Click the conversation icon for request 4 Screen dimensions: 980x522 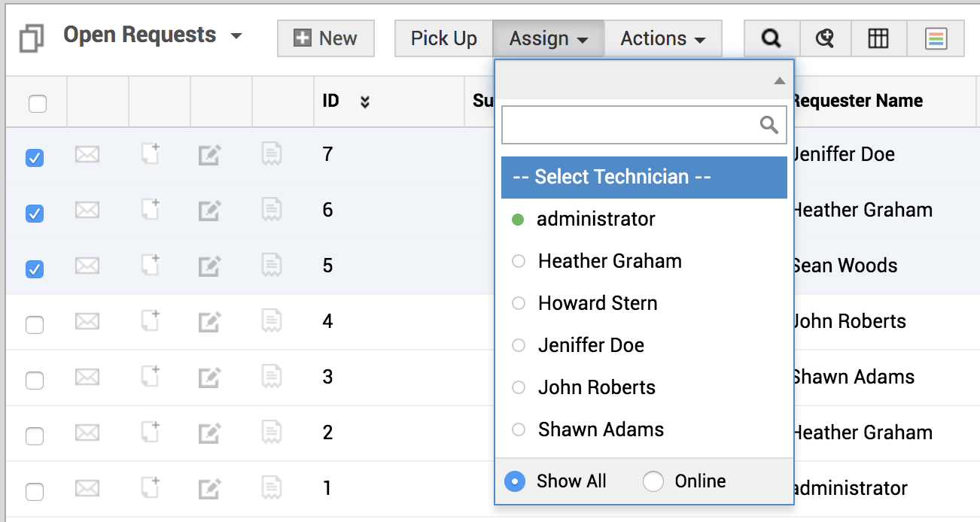pyautogui.click(x=272, y=322)
